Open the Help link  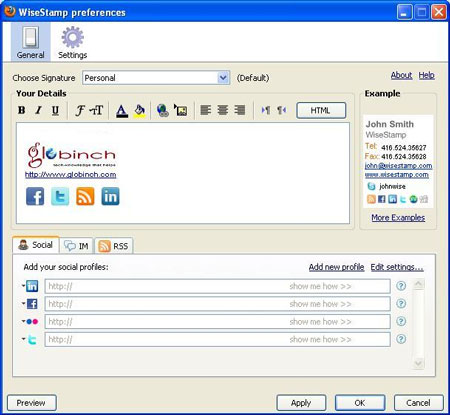[426, 75]
